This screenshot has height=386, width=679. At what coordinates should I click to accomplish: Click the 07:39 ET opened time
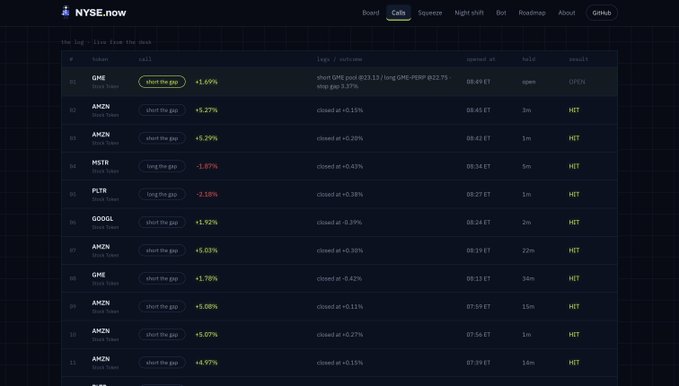[x=479, y=363]
